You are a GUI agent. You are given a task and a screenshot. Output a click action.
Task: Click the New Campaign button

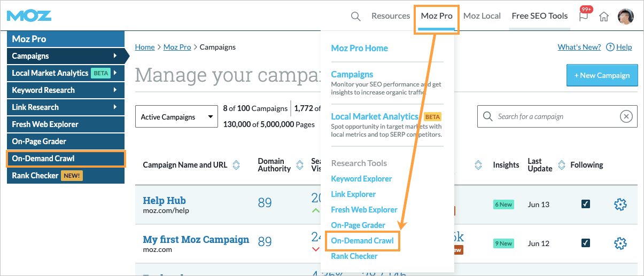pos(602,75)
